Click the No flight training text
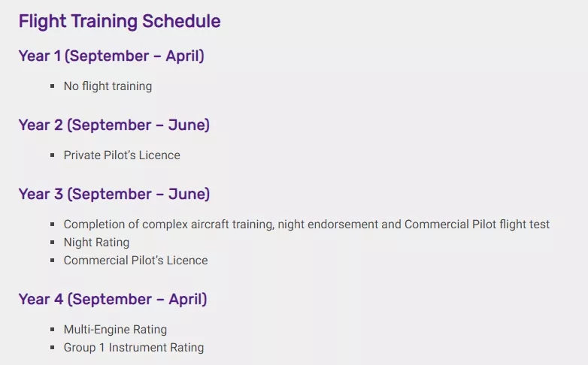This screenshot has height=365, width=588. (x=108, y=86)
